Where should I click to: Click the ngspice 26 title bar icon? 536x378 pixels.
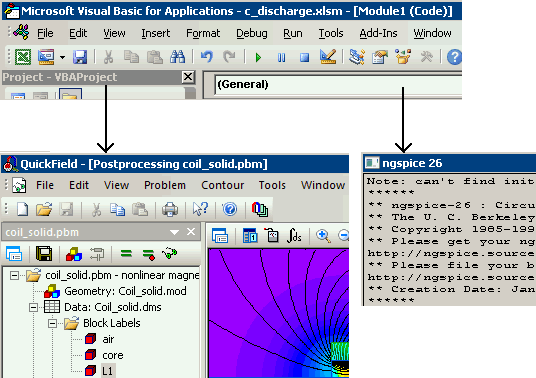click(x=372, y=163)
